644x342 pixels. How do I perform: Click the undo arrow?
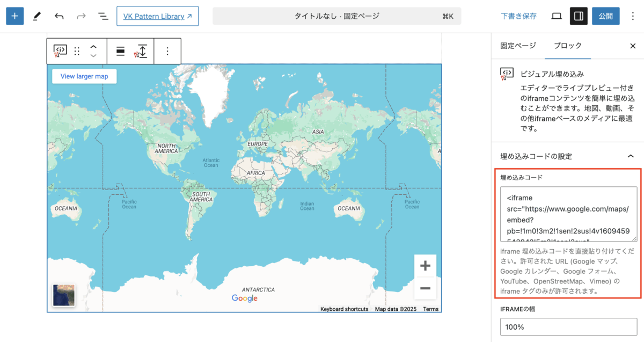pyautogui.click(x=59, y=16)
